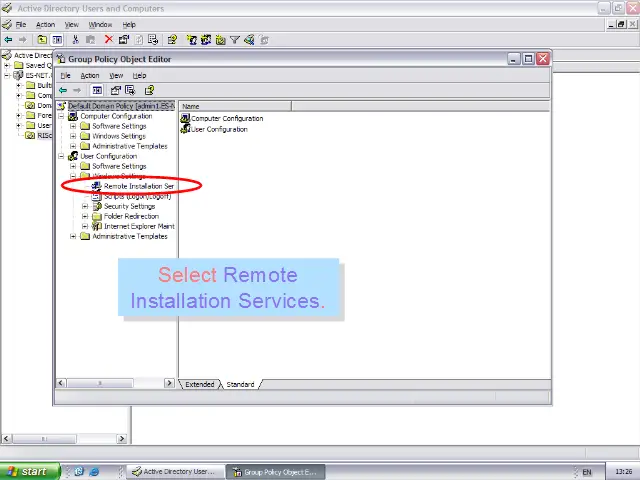640x480 pixels.
Task: Open View menu in Group Policy Object Editor
Action: pos(116,76)
